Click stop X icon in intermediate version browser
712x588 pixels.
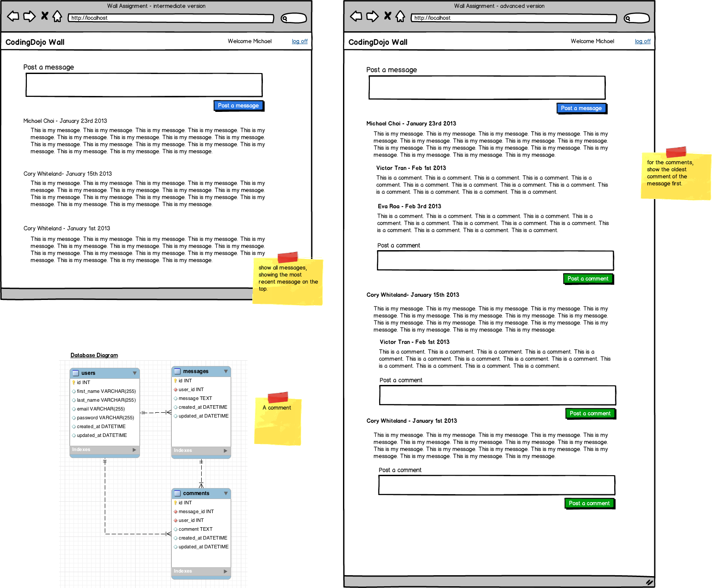tap(44, 16)
